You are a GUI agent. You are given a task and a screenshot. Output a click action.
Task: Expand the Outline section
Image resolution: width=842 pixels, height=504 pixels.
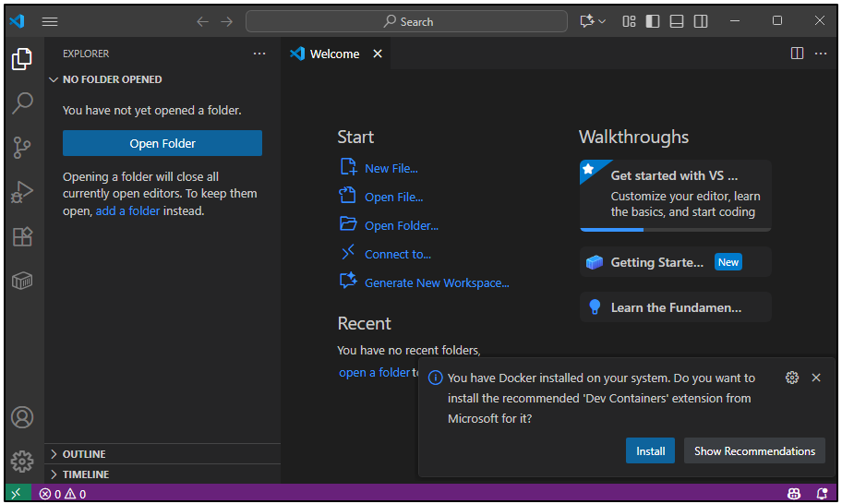click(84, 454)
